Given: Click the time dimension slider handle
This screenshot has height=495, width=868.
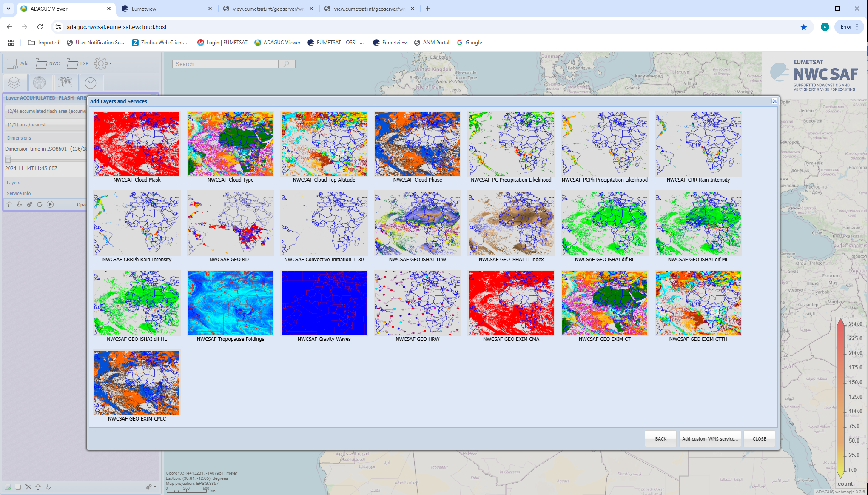Looking at the screenshot, I should coord(8,160).
